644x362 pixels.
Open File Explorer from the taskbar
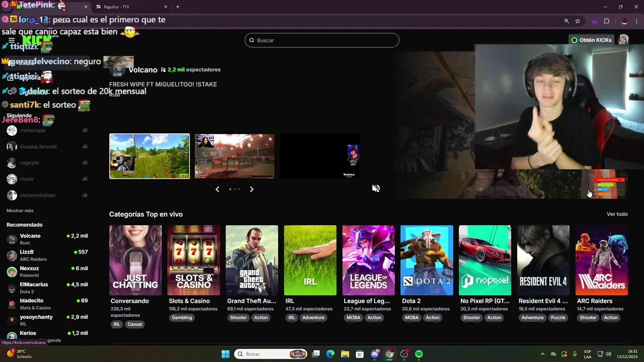(345, 354)
